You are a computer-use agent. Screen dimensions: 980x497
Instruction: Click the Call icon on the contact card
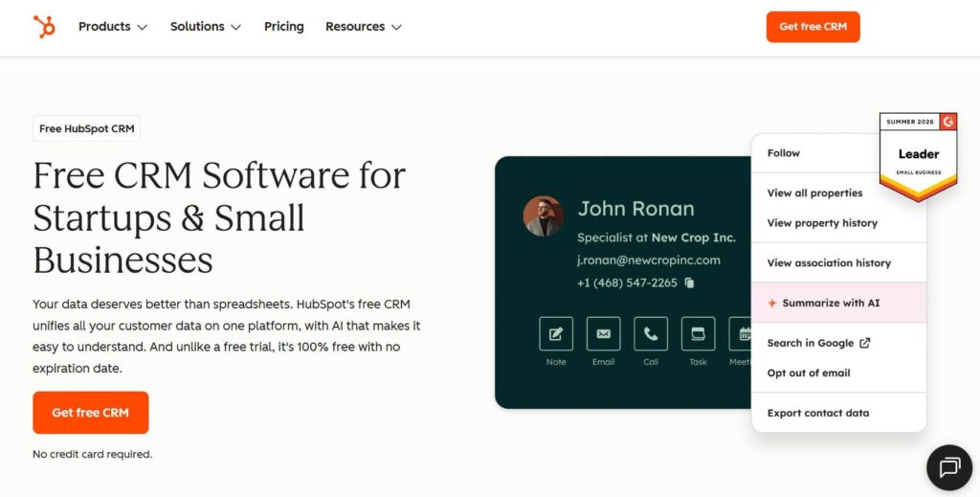pyautogui.click(x=651, y=334)
